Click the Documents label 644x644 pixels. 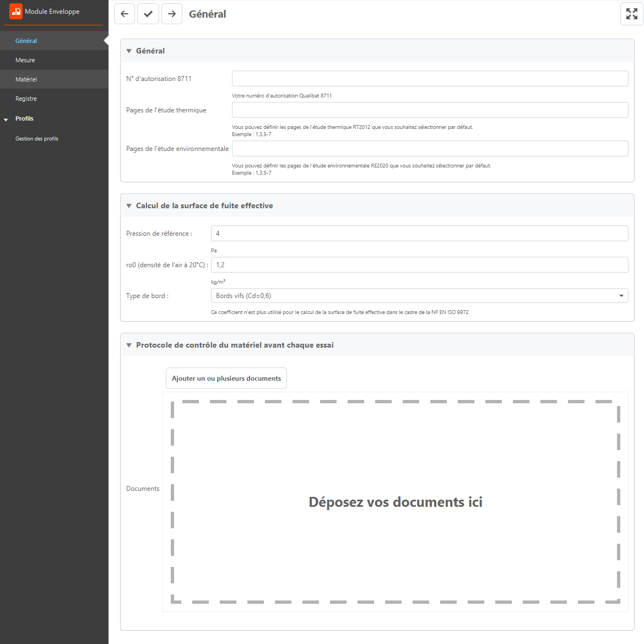(143, 489)
